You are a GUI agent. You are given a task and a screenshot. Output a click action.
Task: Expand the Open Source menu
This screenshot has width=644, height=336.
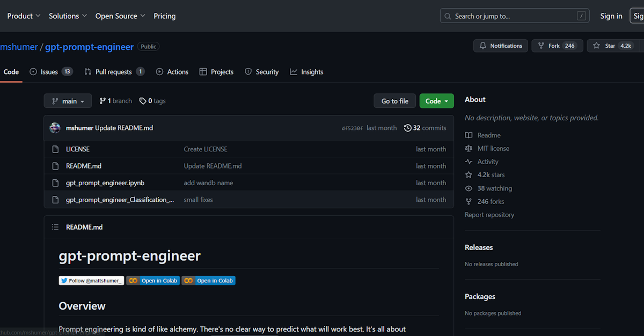120,16
